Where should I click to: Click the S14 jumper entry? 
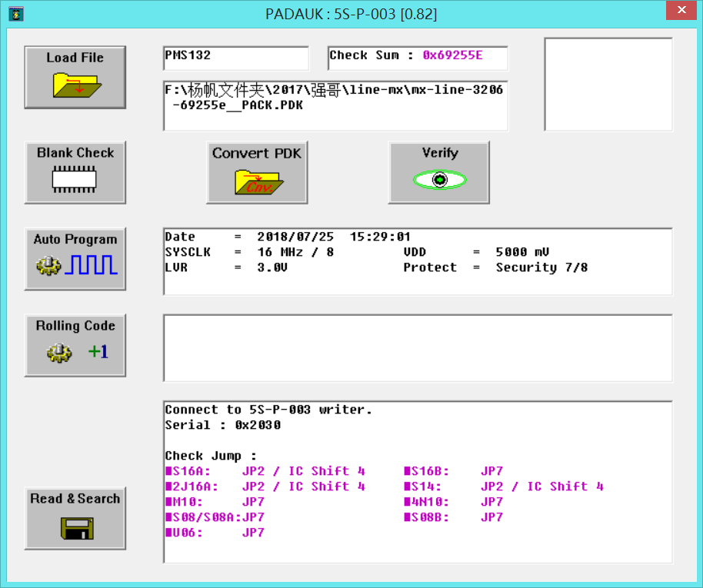pyautogui.click(x=504, y=487)
